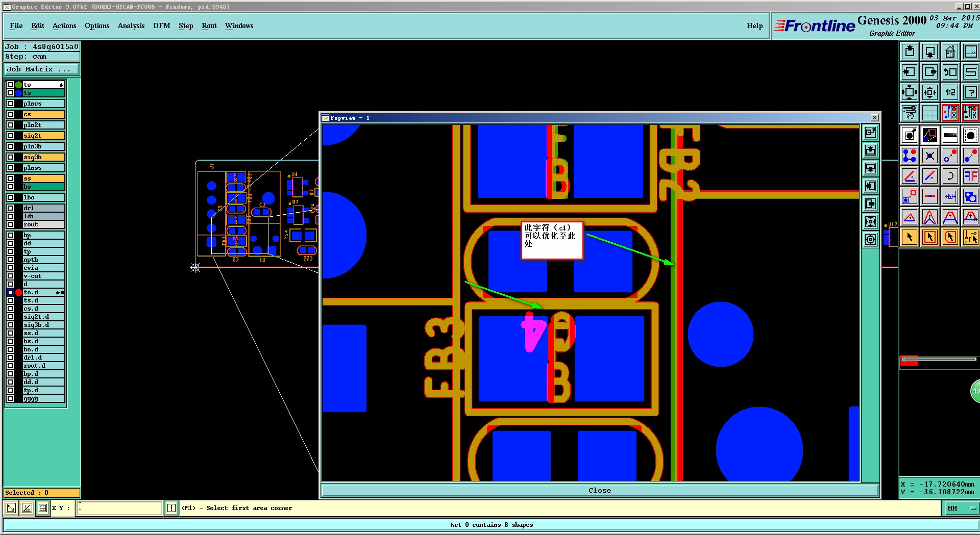Open the Rout menu
The width and height of the screenshot is (980, 535).
[209, 26]
